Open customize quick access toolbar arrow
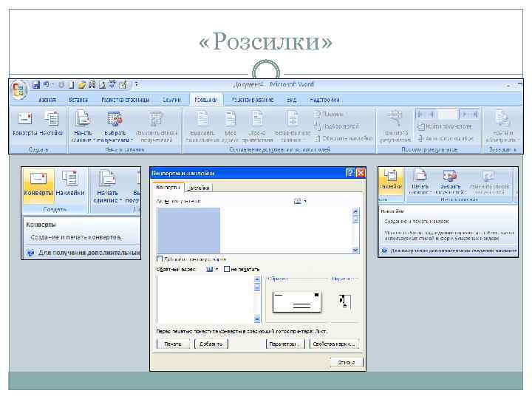The height and width of the screenshot is (399, 532). [x=137, y=84]
